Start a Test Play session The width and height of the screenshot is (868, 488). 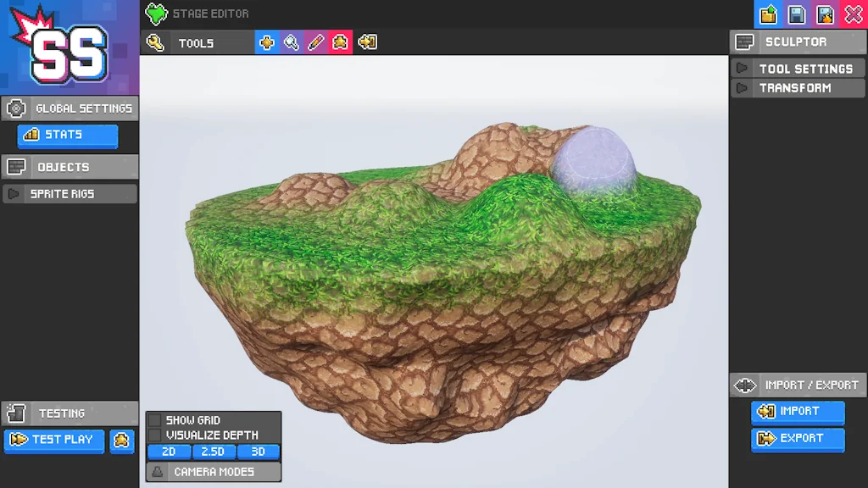(x=53, y=441)
